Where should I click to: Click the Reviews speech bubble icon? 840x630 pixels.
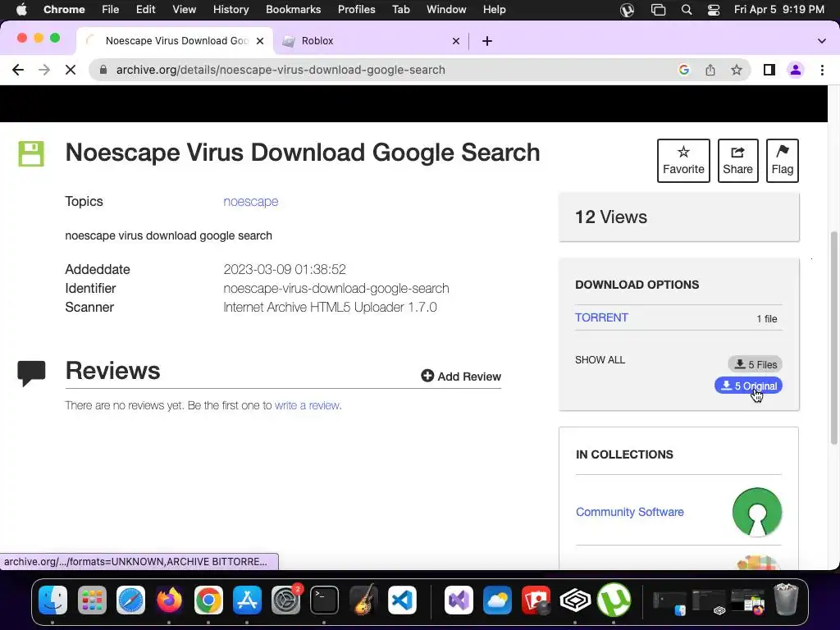[31, 373]
